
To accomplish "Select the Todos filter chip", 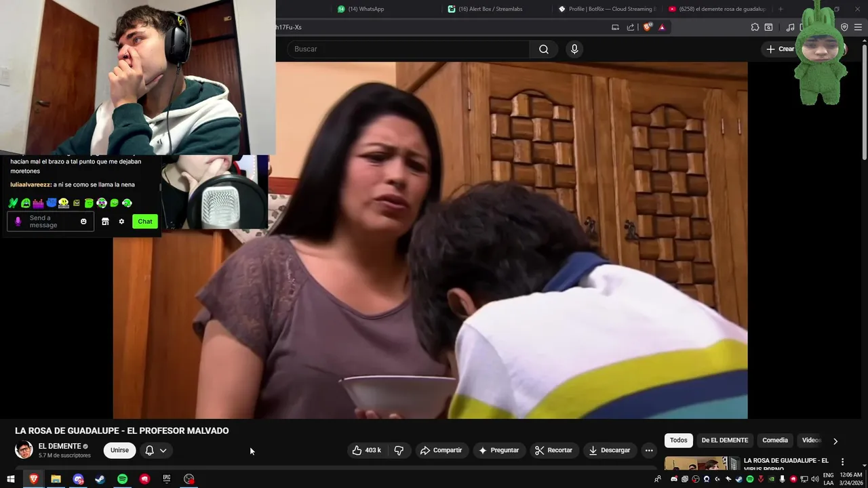I will [x=679, y=441].
